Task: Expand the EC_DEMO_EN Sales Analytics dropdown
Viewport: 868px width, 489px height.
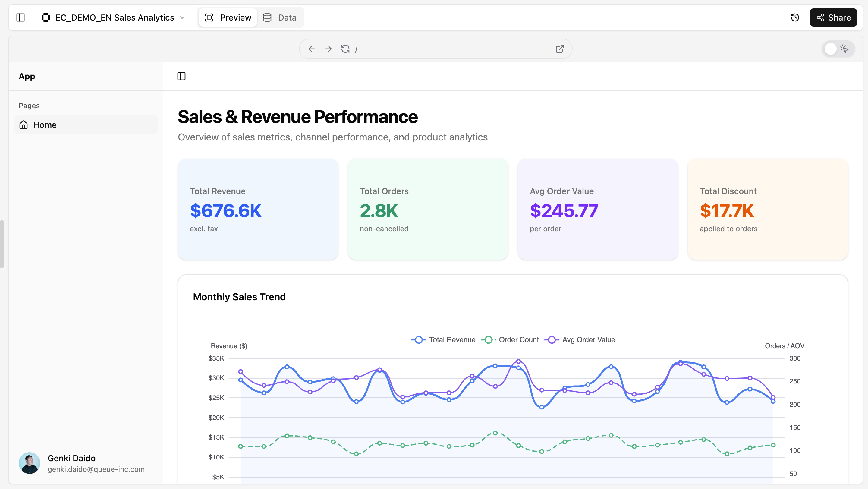Action: [x=182, y=17]
